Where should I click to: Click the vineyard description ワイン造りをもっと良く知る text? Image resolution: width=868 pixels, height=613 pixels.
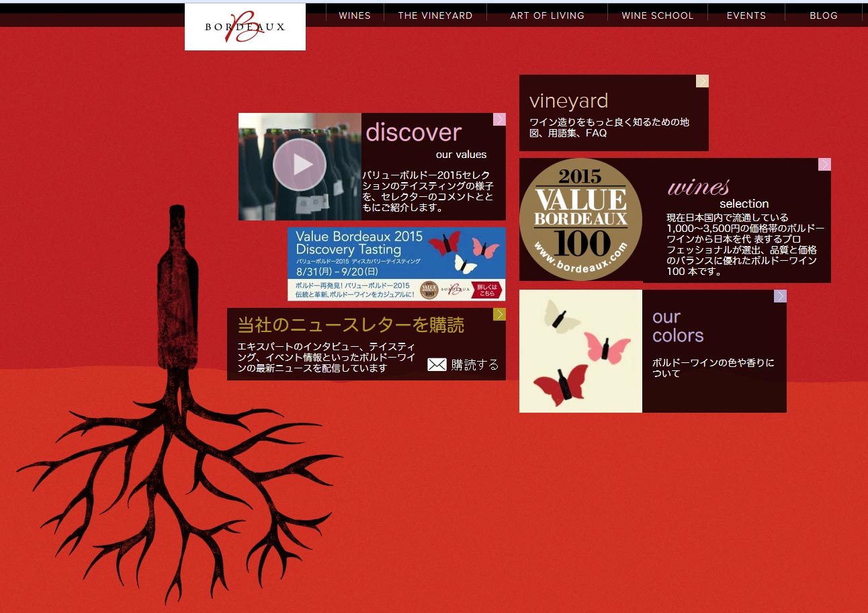pos(609,128)
